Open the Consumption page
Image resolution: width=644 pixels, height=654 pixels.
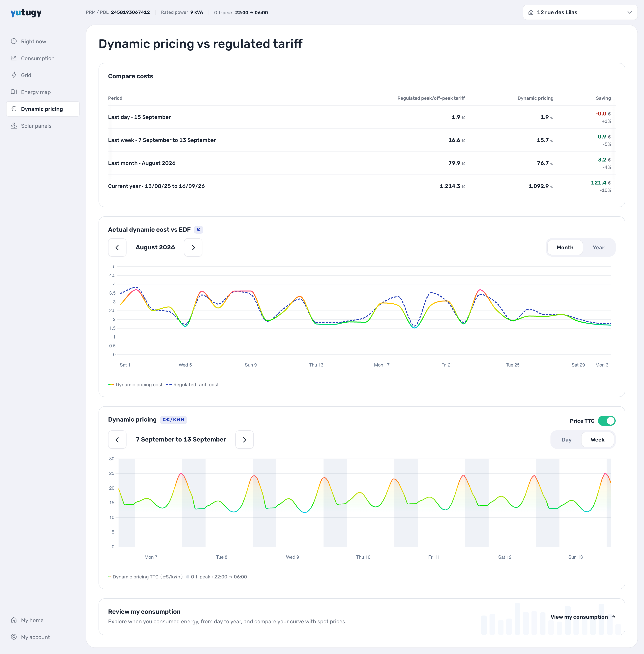coord(43,58)
